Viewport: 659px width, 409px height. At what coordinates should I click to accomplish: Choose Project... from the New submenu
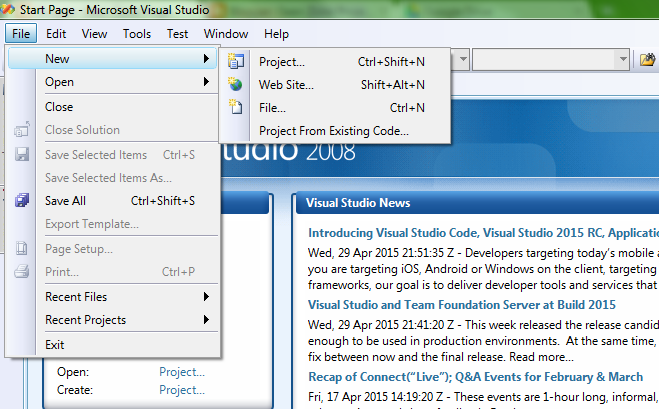pos(335,62)
